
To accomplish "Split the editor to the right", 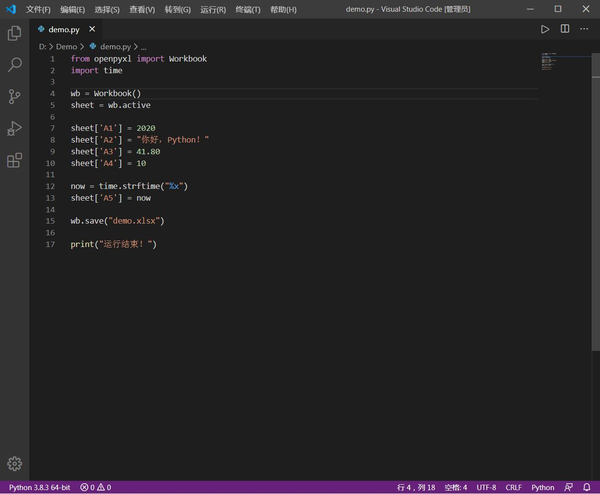I will 565,30.
